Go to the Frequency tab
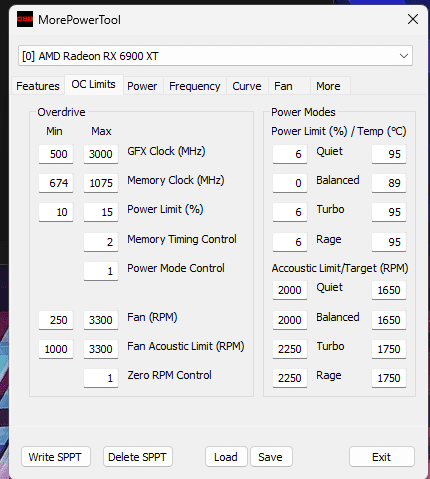The image size is (430, 479). point(195,86)
